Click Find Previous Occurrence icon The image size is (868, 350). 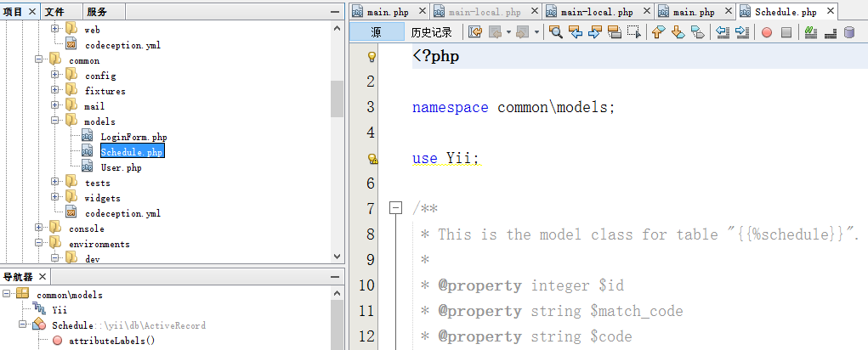tap(575, 32)
